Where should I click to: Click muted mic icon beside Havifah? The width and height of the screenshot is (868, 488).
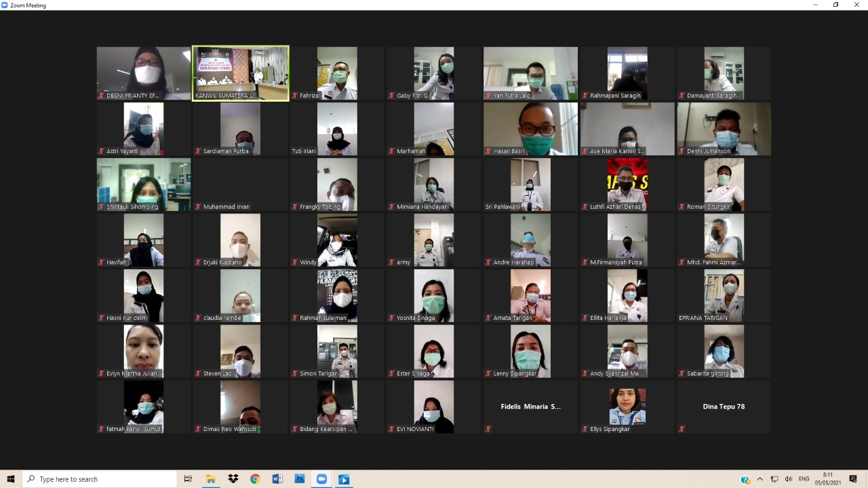coord(102,262)
